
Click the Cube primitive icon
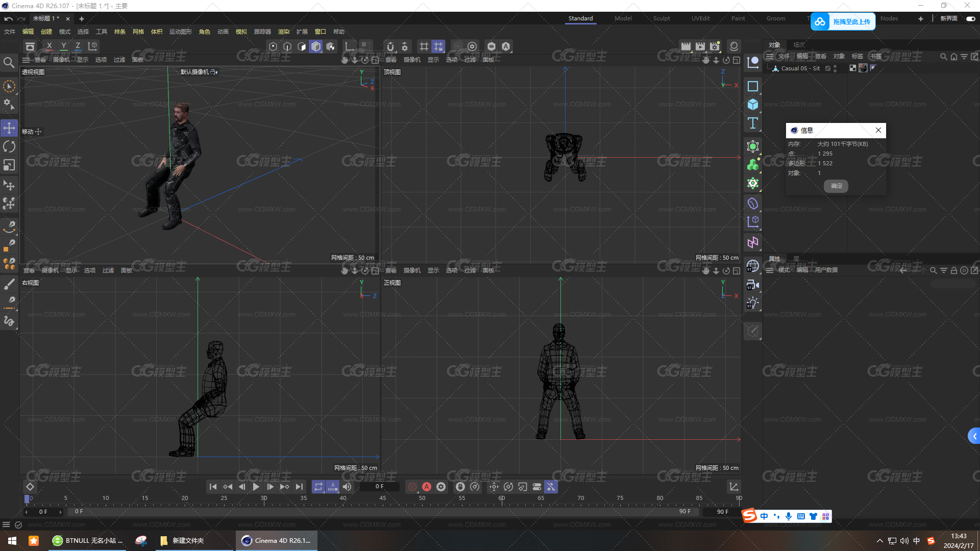pos(753,105)
